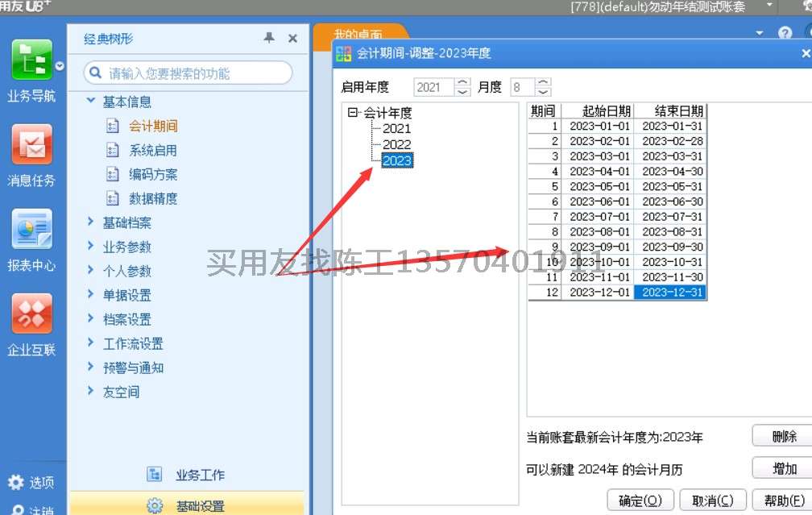Click the document icon beside 数据精度
Viewport: 812px width, 515px height.
pyautogui.click(x=113, y=198)
